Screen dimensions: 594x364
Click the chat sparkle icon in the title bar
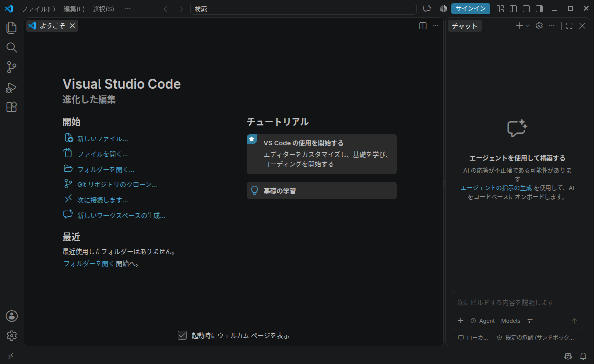pos(427,9)
